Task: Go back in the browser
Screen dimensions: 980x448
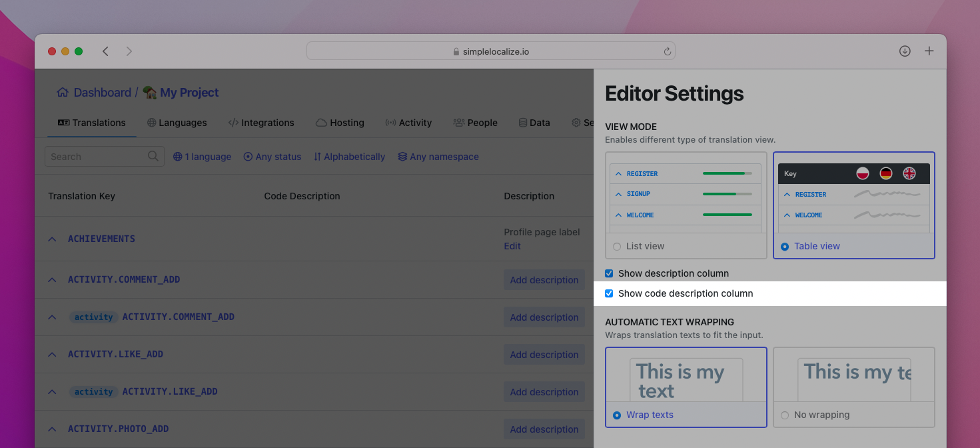Action: pyautogui.click(x=105, y=51)
